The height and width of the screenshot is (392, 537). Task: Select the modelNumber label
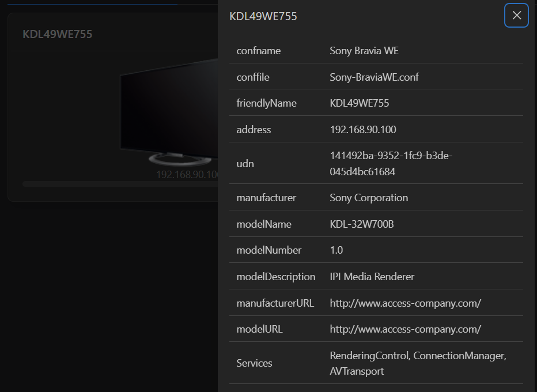[x=269, y=250]
